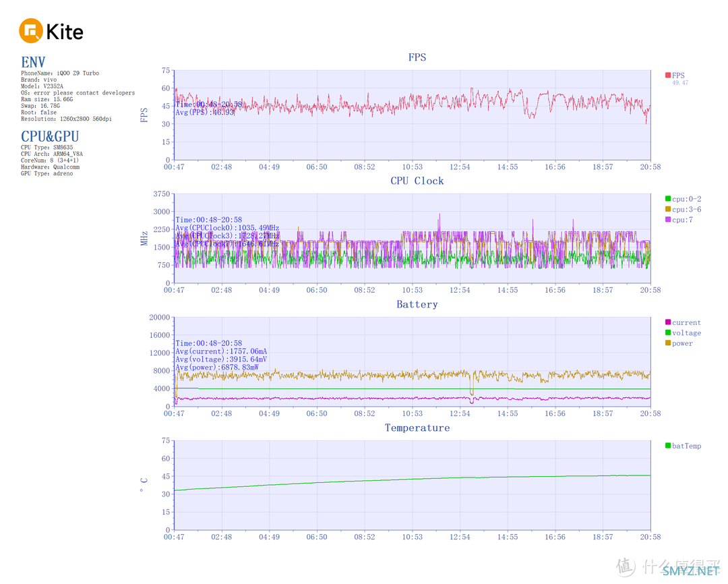Click the green cpu:0-2 legend swatch

tap(668, 199)
